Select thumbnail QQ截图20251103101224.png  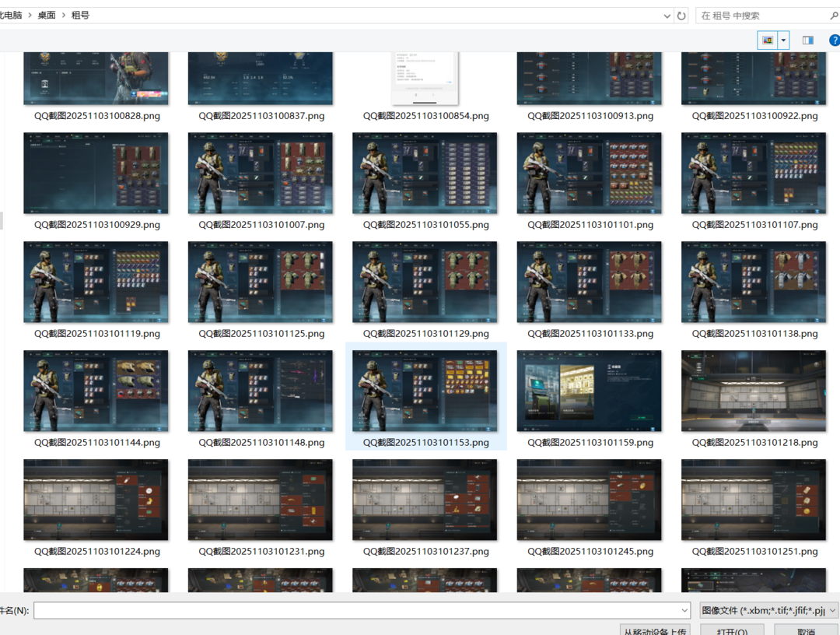click(96, 500)
